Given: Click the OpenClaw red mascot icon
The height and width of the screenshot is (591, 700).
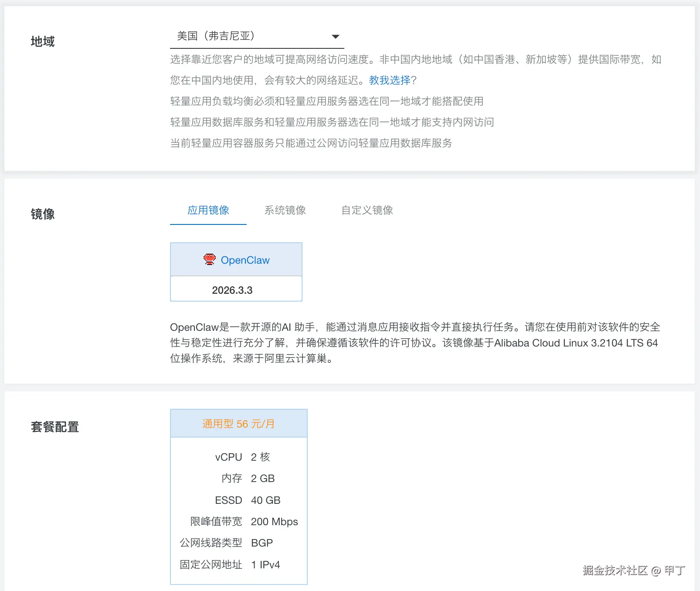Looking at the screenshot, I should coord(210,260).
